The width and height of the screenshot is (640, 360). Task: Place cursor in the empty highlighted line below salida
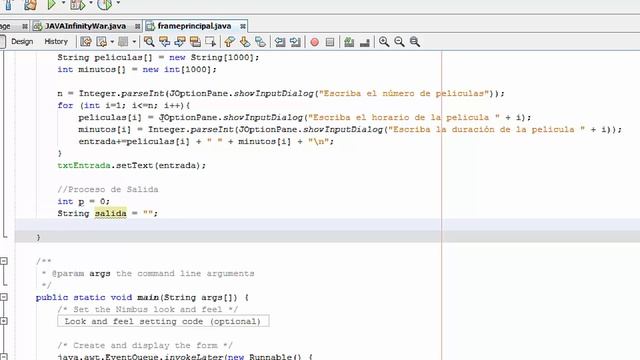tap(327, 225)
